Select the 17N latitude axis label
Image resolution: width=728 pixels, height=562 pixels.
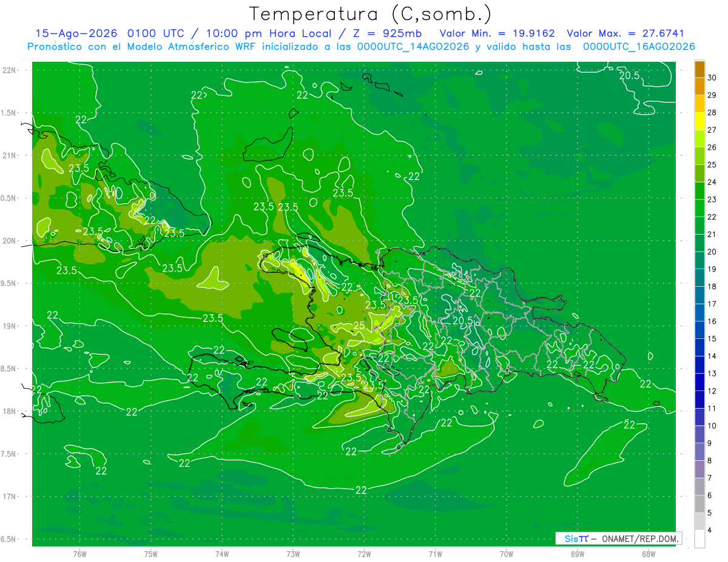click(x=10, y=497)
